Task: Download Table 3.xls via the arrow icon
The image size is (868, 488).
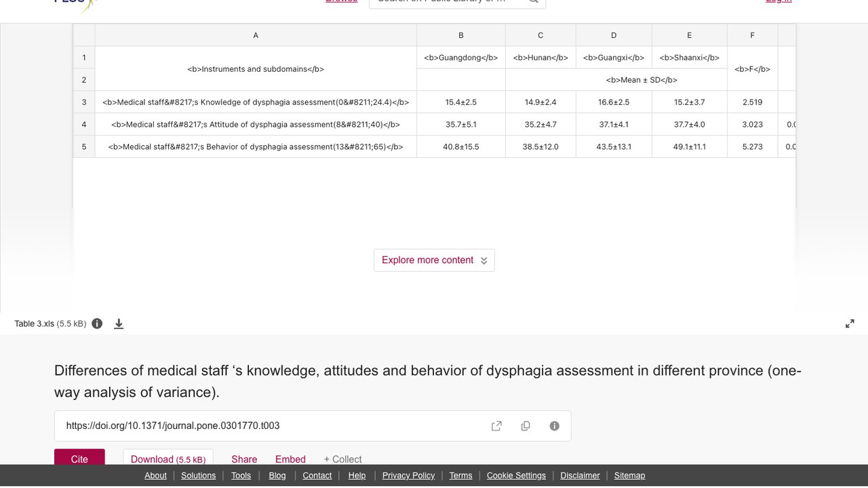Action: coord(119,324)
